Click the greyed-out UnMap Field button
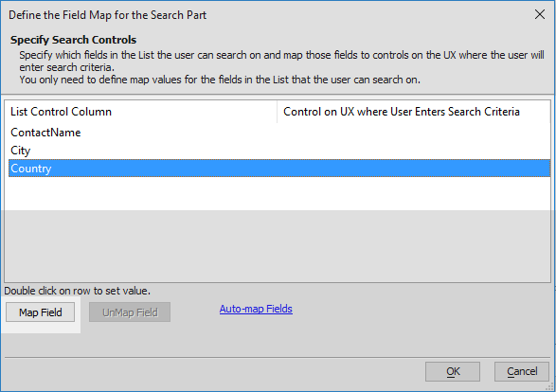 point(130,312)
